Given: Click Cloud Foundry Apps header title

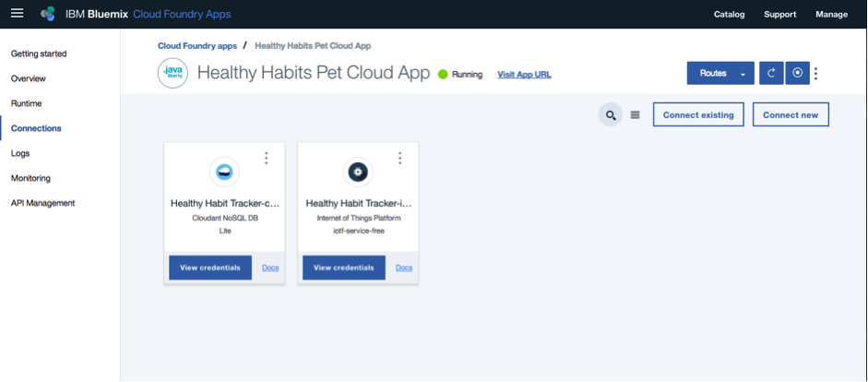Looking at the screenshot, I should [182, 14].
